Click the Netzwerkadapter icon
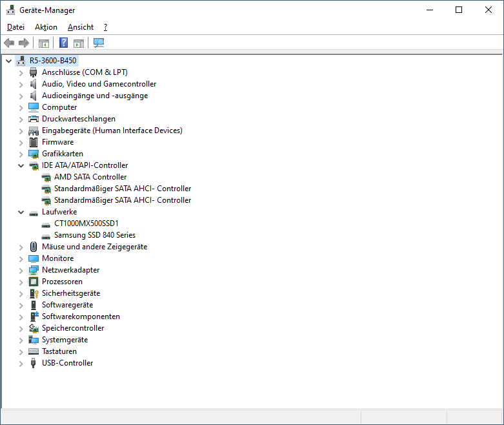The width and height of the screenshot is (504, 425). (x=34, y=270)
